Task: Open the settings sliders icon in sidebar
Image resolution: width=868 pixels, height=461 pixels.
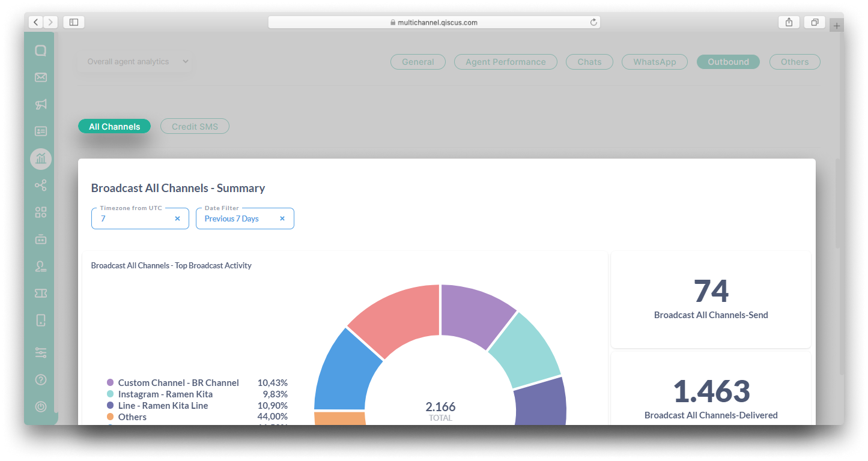Action: [x=40, y=352]
